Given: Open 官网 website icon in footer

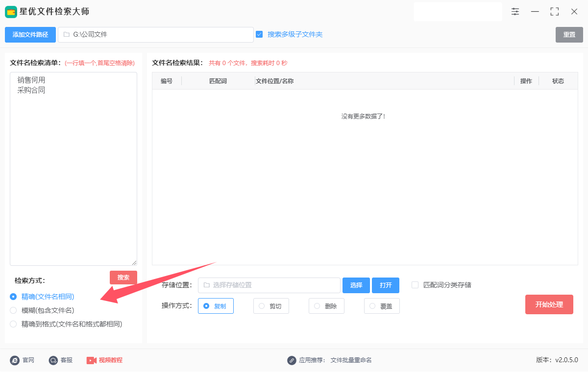Looking at the screenshot, I should point(15,360).
